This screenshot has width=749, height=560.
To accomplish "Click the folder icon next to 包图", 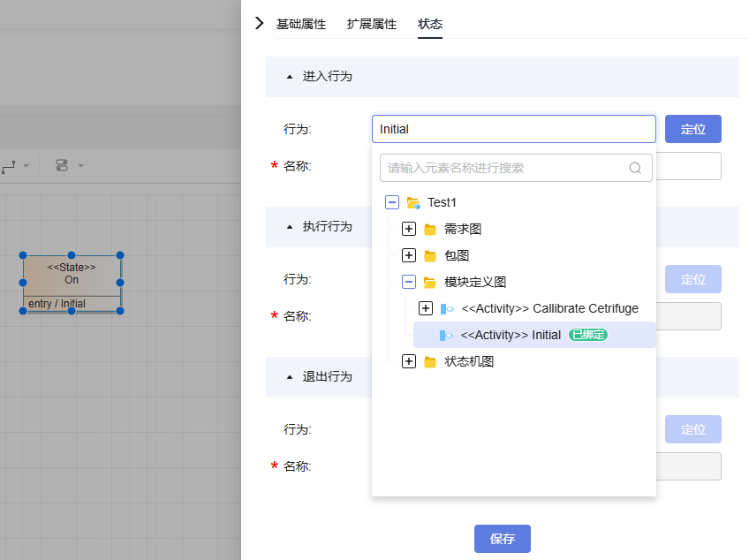I will click(430, 256).
